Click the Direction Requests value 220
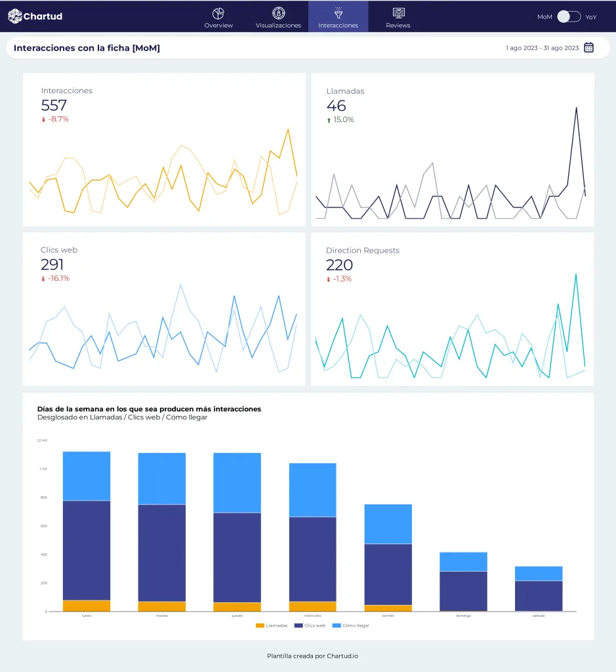616x672 pixels. click(339, 265)
